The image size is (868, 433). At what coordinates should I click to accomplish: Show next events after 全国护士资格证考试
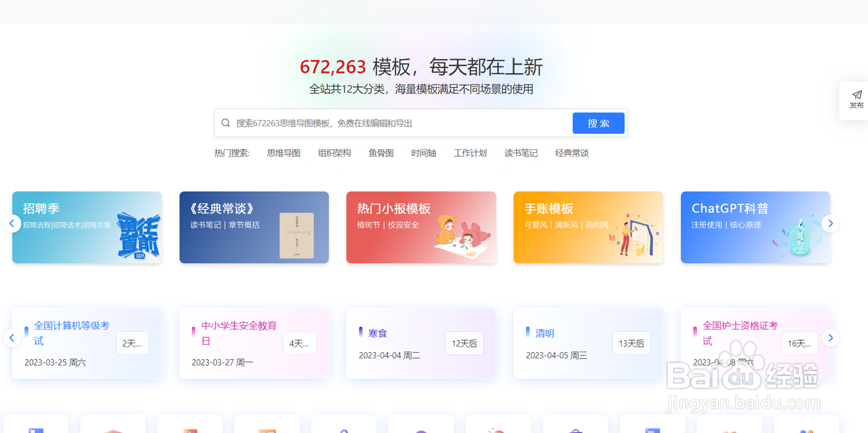[x=830, y=337]
